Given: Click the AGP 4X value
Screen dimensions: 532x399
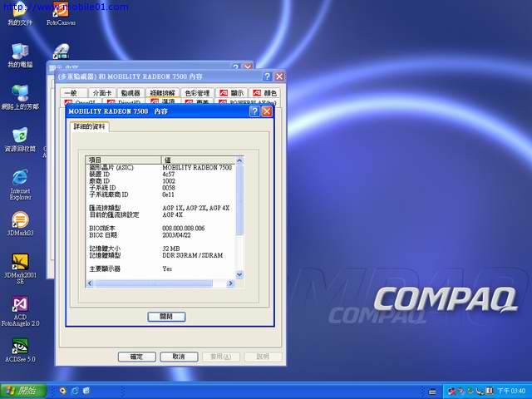Looking at the screenshot, I should pyautogui.click(x=173, y=214).
